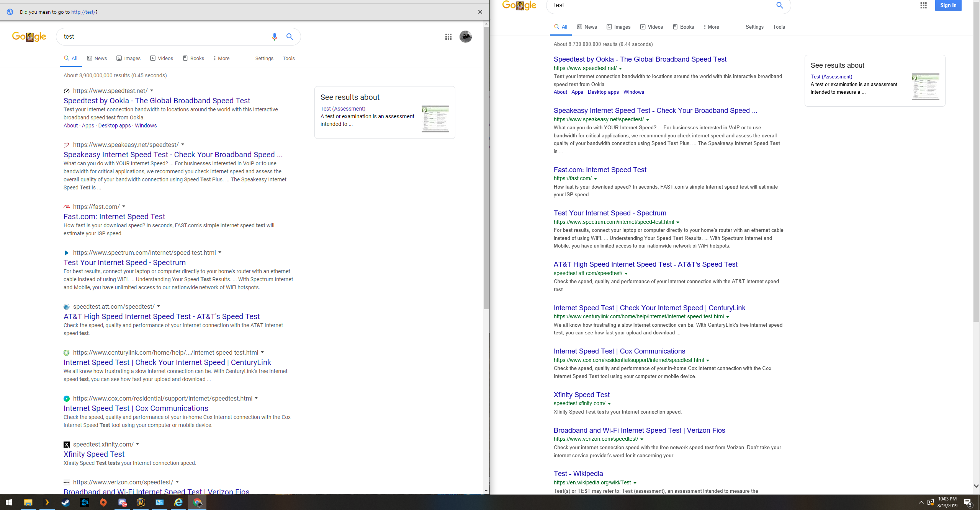Open Internet Explorer from the taskbar

[x=178, y=502]
